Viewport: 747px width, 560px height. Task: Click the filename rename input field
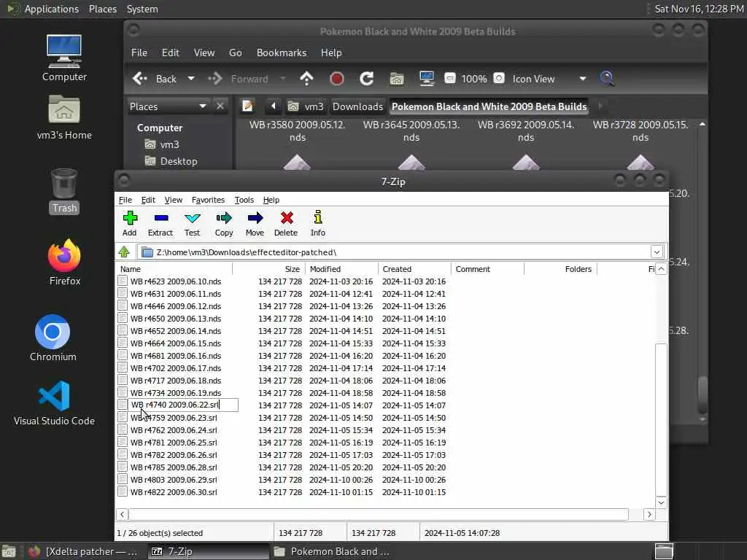point(183,405)
